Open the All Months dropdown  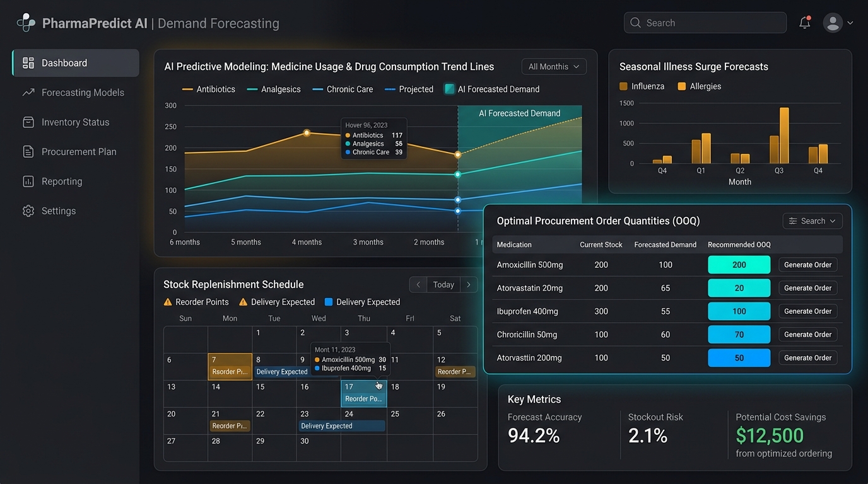tap(554, 67)
